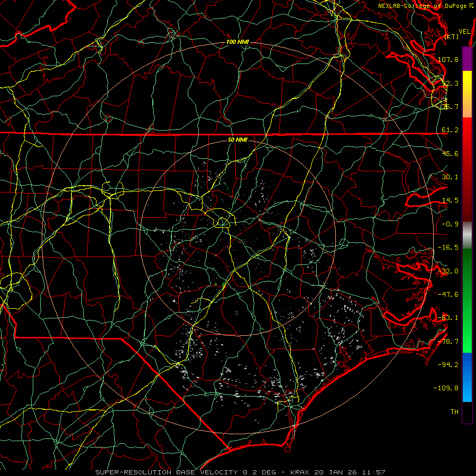This screenshot has height=476, width=476.
Task: Click "0.2 DEG" elevation in the caption
Action: 259,472
